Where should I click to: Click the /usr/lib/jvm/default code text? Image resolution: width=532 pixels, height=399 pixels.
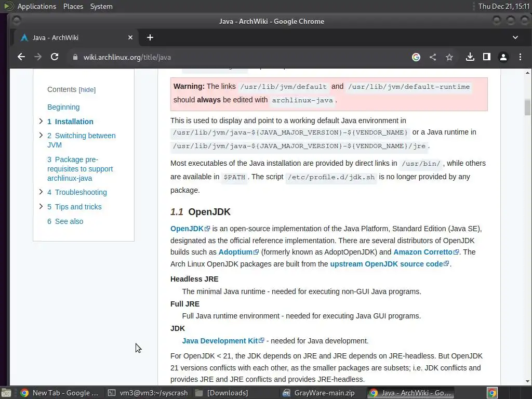point(283,87)
